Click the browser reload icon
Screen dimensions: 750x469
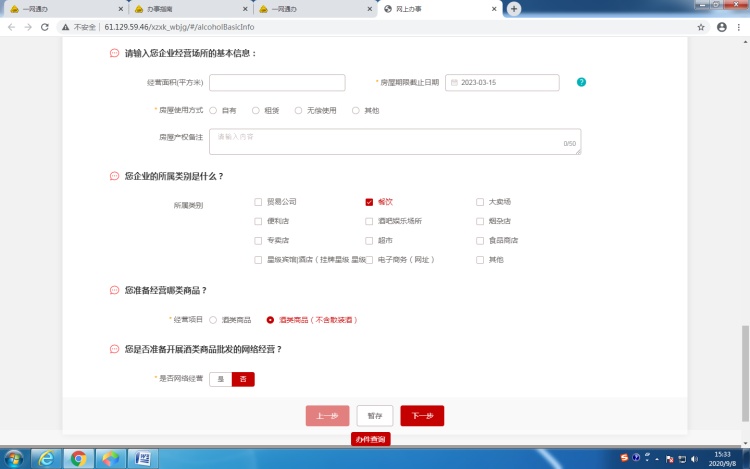click(45, 27)
